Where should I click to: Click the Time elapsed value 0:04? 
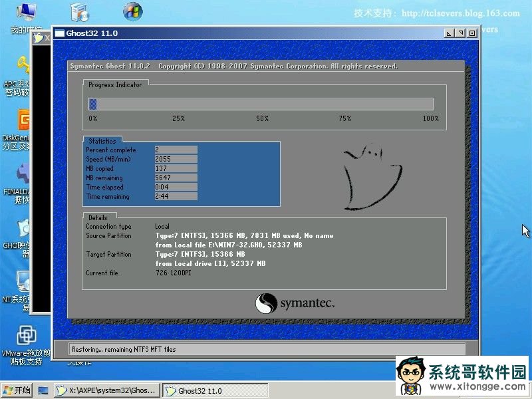(x=176, y=187)
